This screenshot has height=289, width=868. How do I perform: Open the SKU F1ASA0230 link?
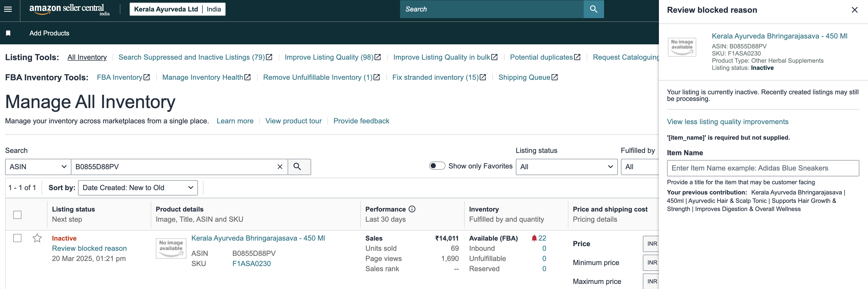(x=251, y=264)
